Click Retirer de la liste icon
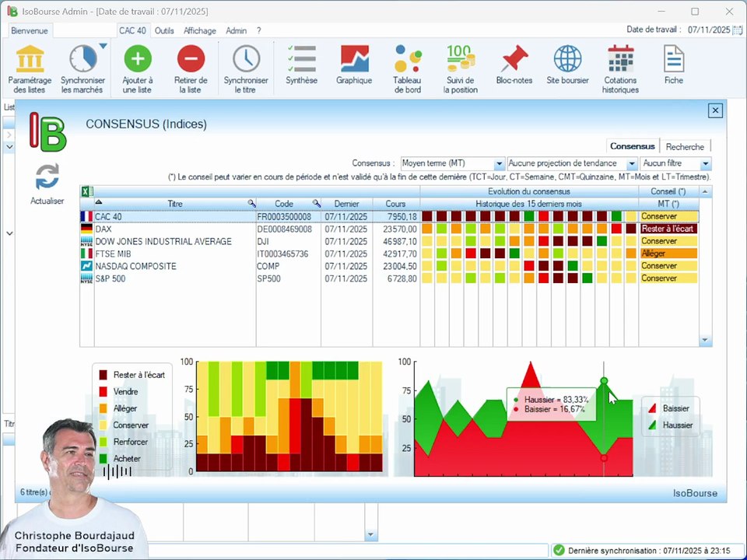 click(191, 59)
